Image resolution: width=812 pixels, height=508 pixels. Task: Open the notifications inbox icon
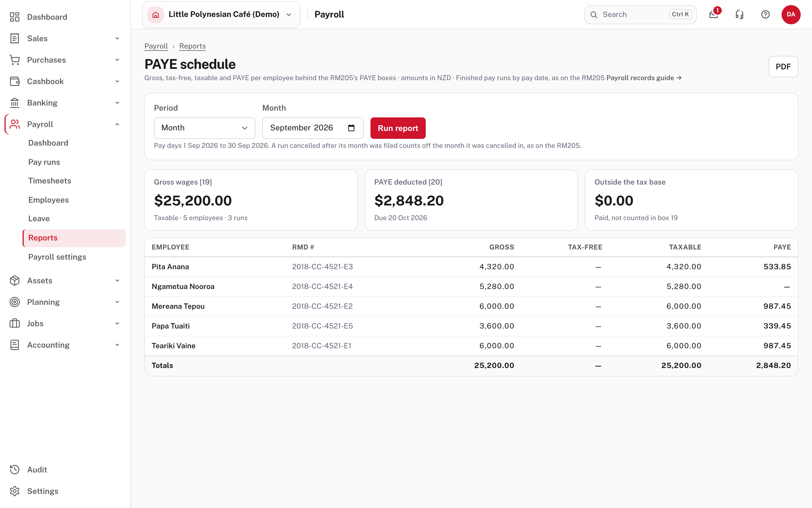714,14
